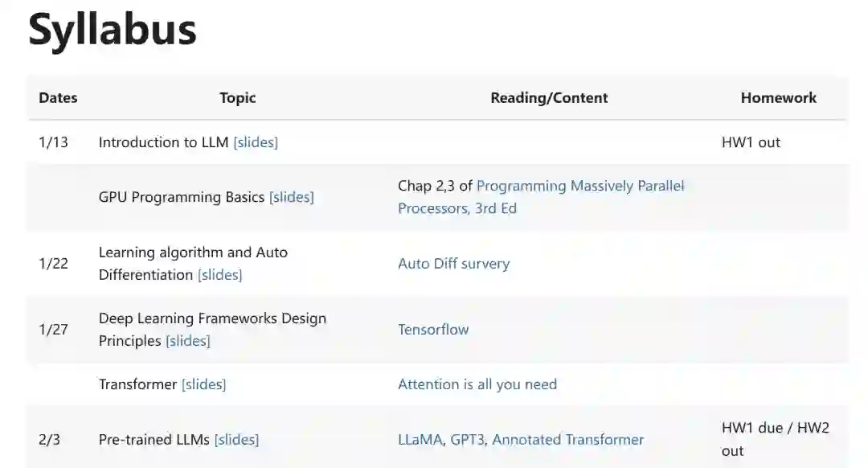Click the Syllabus page heading
Viewport: 868px width, 468px height.
pyautogui.click(x=113, y=30)
